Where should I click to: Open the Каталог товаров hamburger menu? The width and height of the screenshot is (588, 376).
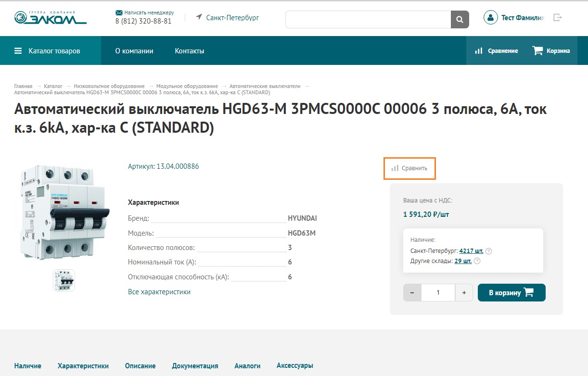(x=47, y=50)
